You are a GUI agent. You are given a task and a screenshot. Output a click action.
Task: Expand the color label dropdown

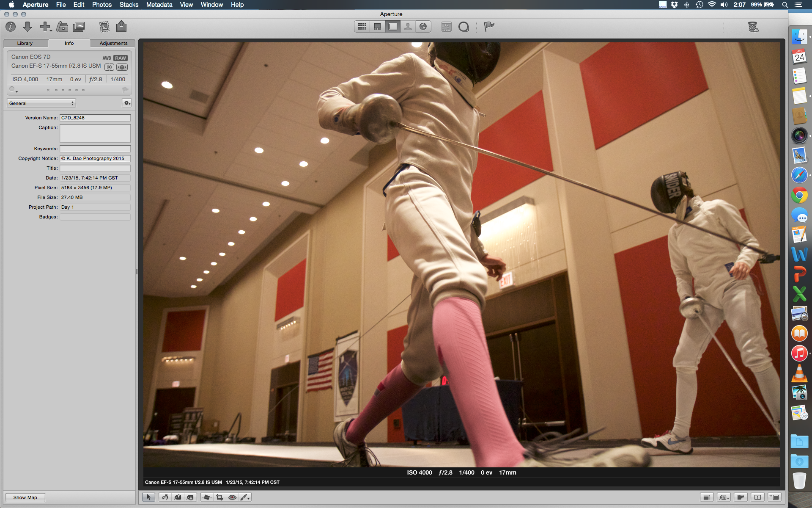point(14,90)
